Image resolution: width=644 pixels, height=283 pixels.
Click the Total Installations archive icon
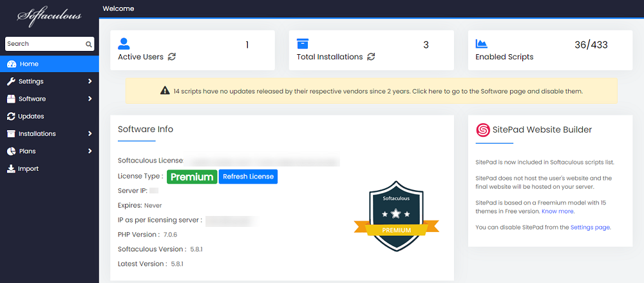303,44
